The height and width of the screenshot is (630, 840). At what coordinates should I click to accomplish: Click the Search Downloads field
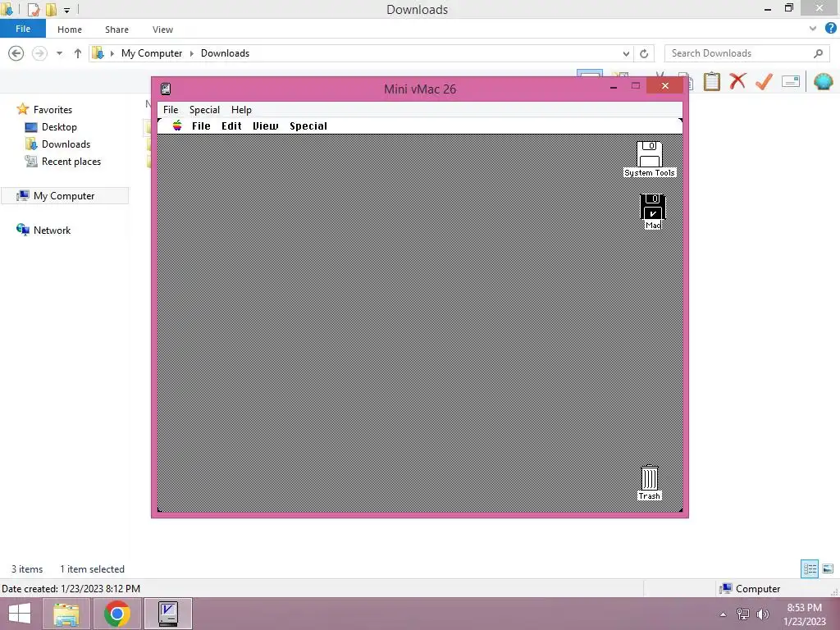pos(746,53)
